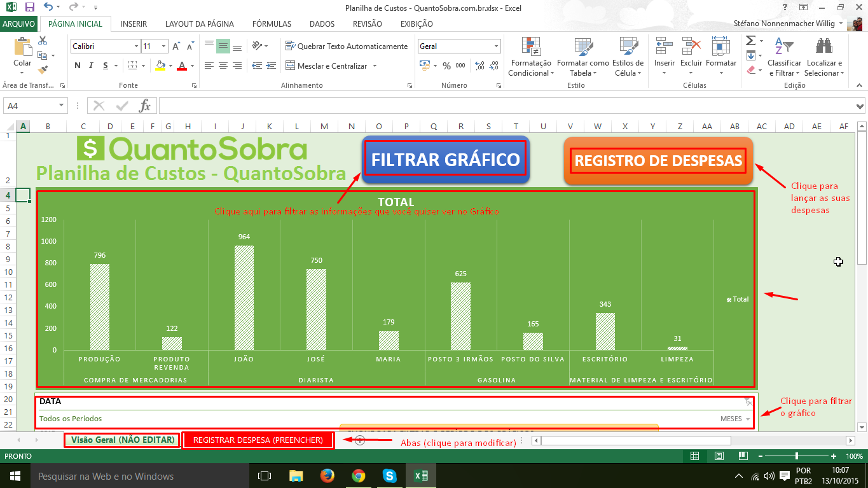Toggle bold formatting N button
The width and height of the screenshot is (868, 488).
(78, 66)
